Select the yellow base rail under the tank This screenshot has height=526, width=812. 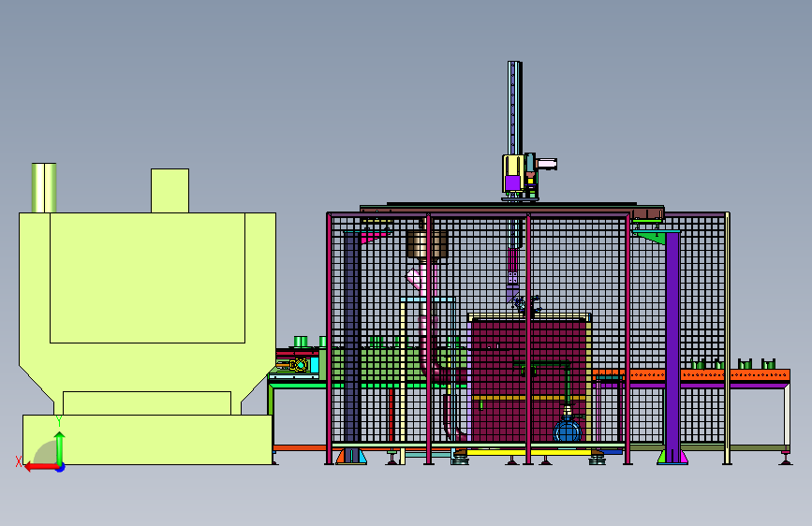coord(528,452)
